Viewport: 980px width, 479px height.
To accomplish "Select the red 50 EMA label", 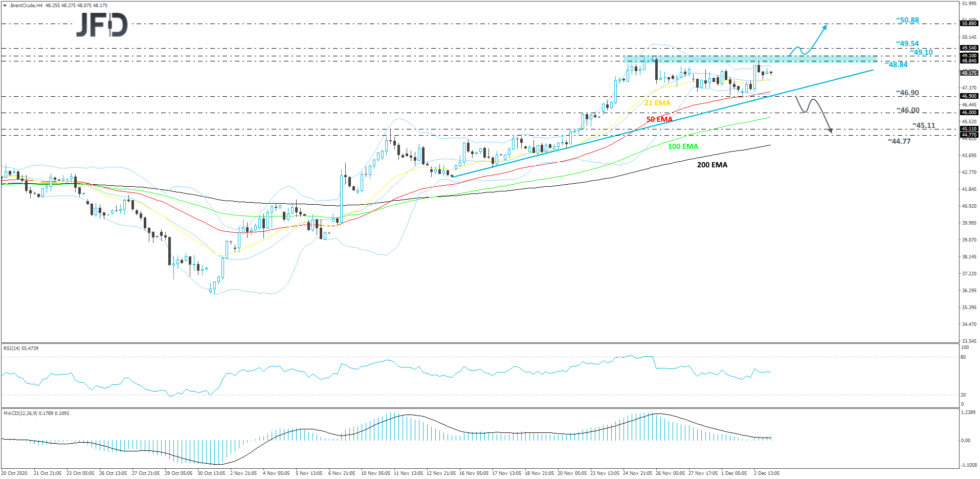I will pos(659,119).
